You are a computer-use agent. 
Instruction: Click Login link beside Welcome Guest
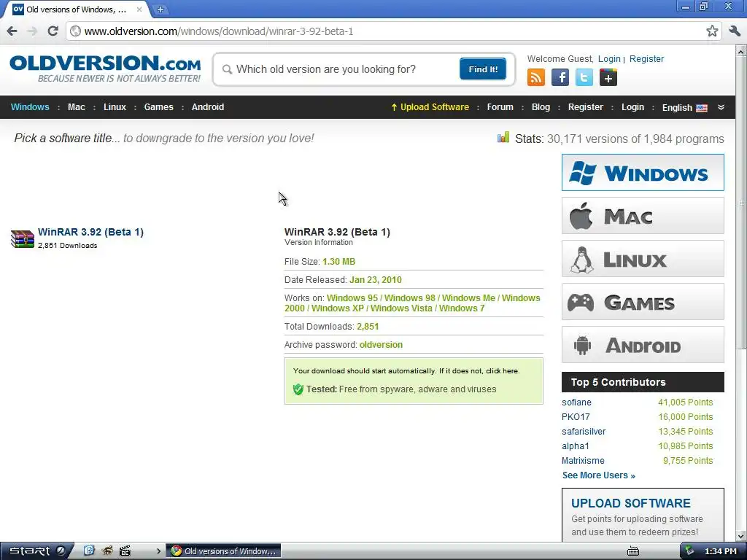pos(609,59)
